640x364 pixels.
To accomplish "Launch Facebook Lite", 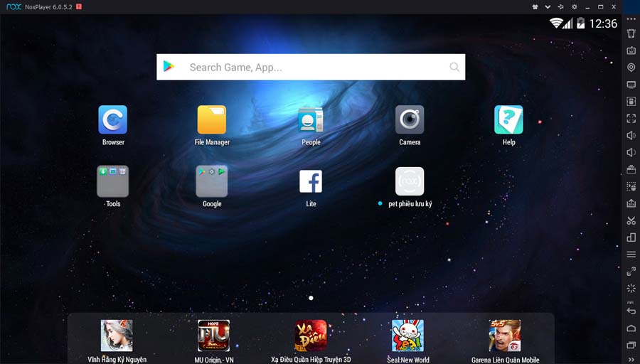I will pos(311,181).
